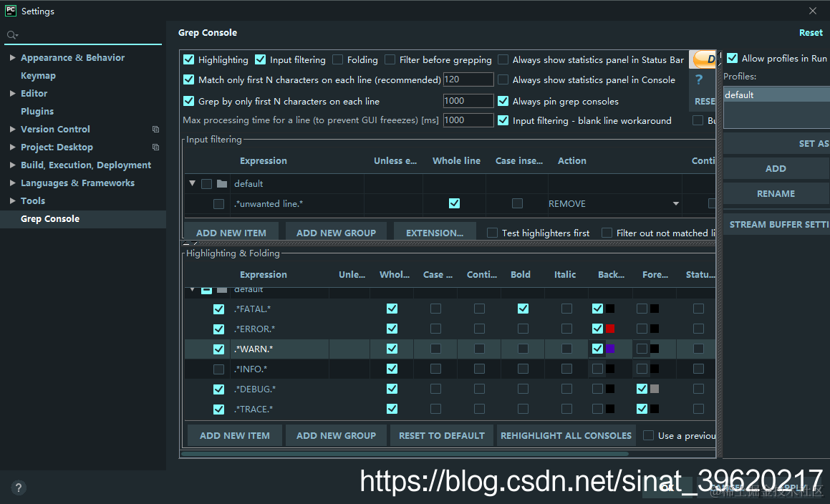This screenshot has height=504, width=830.
Task: Collapse the default input filtering group
Action: click(192, 184)
